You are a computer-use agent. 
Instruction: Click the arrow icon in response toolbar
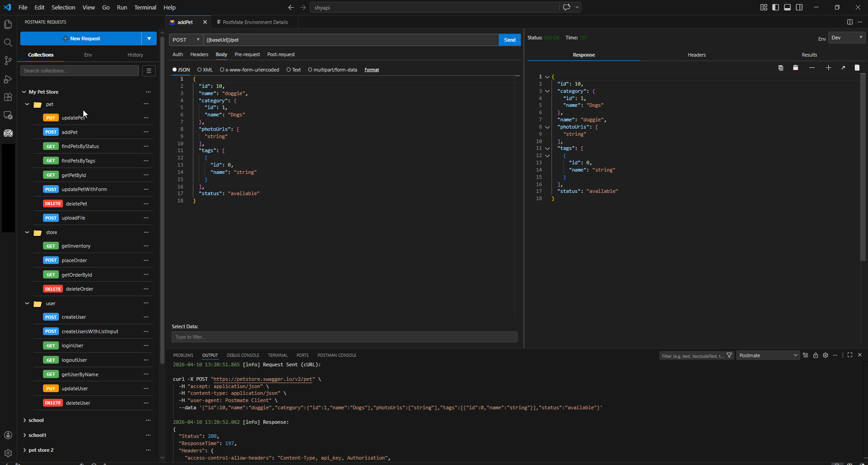pos(843,68)
